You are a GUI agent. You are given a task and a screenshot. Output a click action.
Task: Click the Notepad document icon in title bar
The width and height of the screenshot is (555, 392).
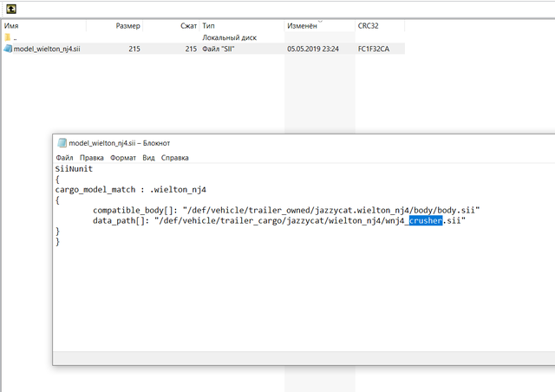[61, 143]
